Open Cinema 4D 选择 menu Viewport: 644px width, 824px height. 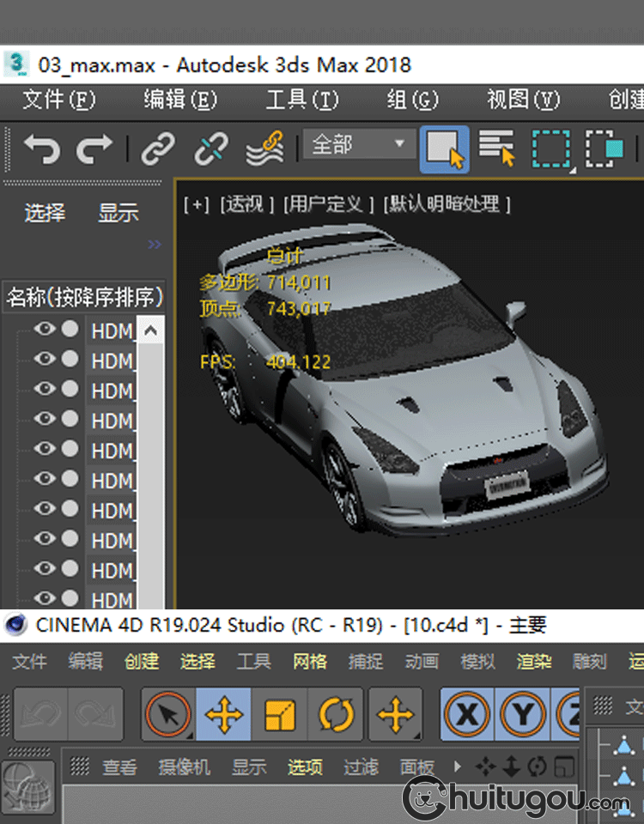pos(198,661)
